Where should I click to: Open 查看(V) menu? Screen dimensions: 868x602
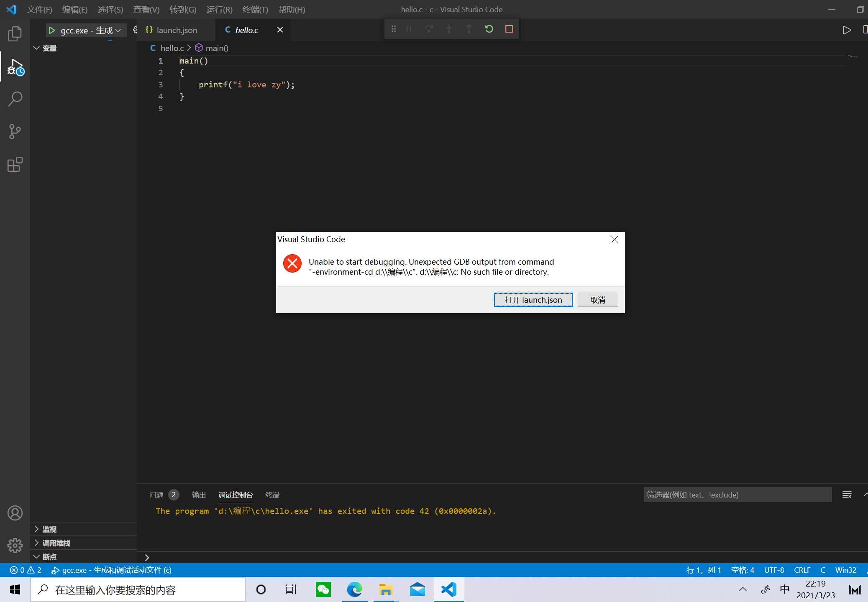(x=146, y=10)
